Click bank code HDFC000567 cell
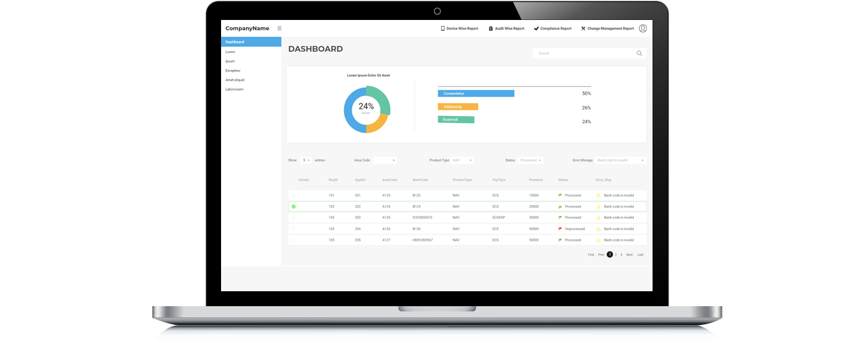The image size is (868, 343). tap(423, 240)
